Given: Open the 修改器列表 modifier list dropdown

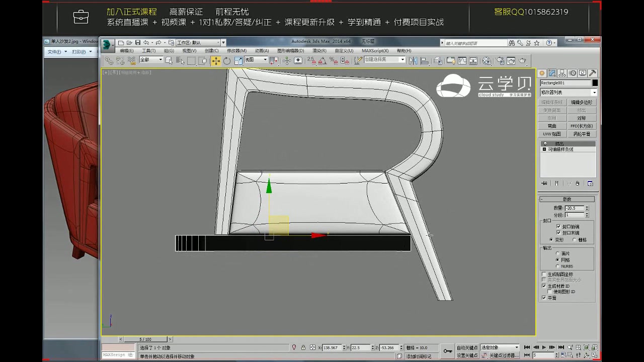Looking at the screenshot, I should (568, 92).
